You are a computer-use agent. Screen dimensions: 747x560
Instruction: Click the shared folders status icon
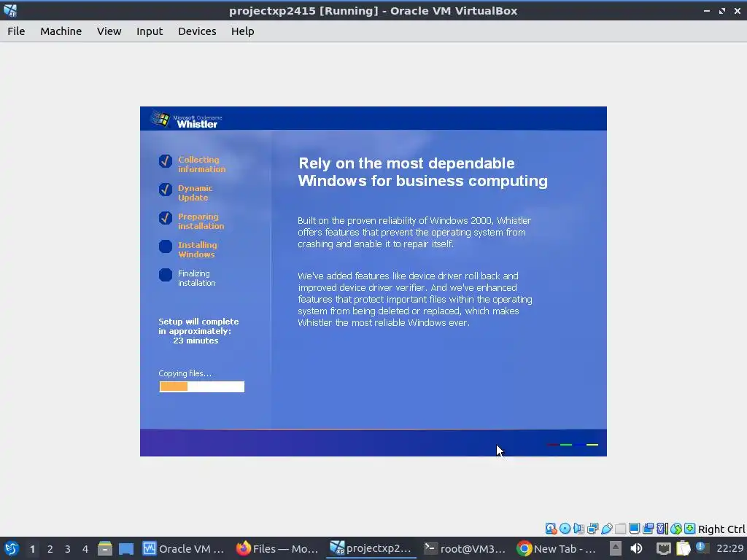tap(620, 529)
